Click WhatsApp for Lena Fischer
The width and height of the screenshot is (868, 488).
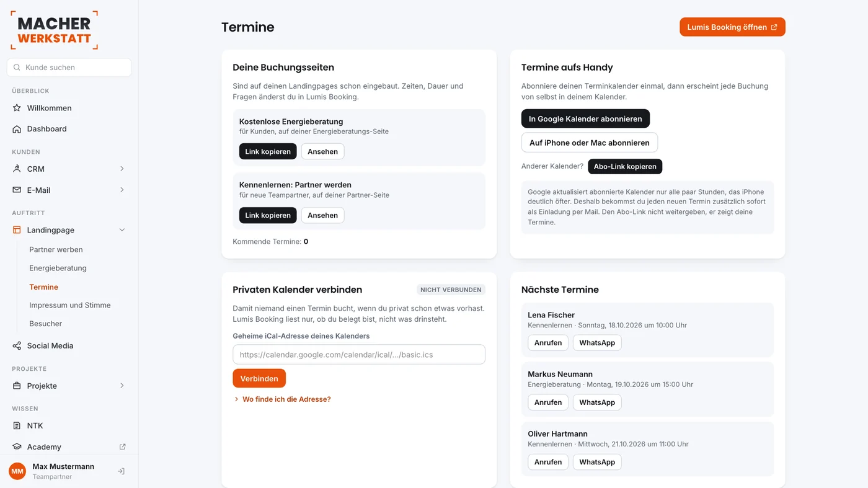[x=597, y=343]
